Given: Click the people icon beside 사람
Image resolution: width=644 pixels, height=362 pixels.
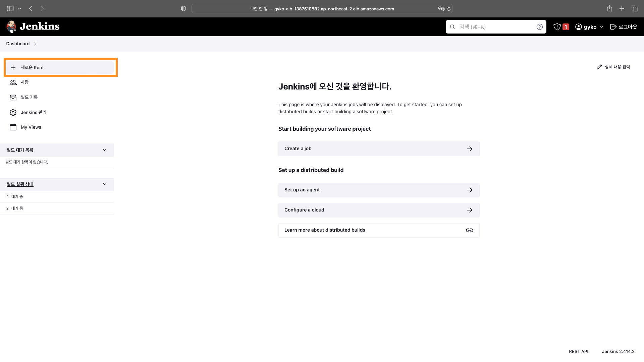Looking at the screenshot, I should pyautogui.click(x=13, y=82).
